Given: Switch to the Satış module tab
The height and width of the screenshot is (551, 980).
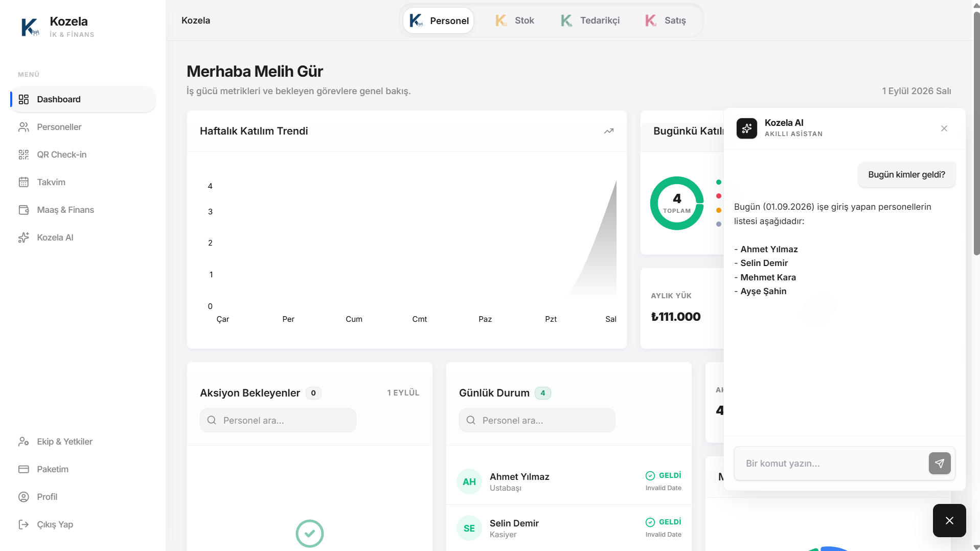Looking at the screenshot, I should [665, 20].
